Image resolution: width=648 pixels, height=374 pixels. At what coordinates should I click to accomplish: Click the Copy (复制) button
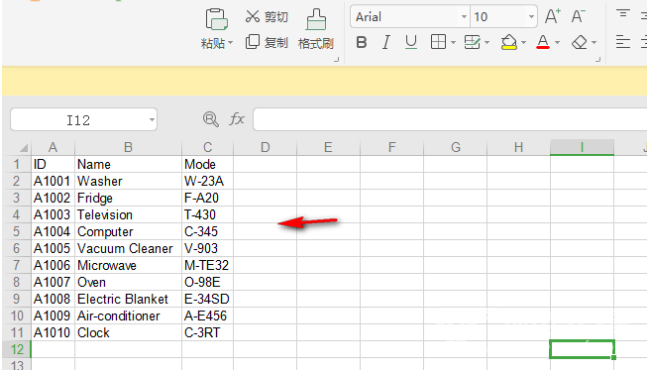pos(267,42)
